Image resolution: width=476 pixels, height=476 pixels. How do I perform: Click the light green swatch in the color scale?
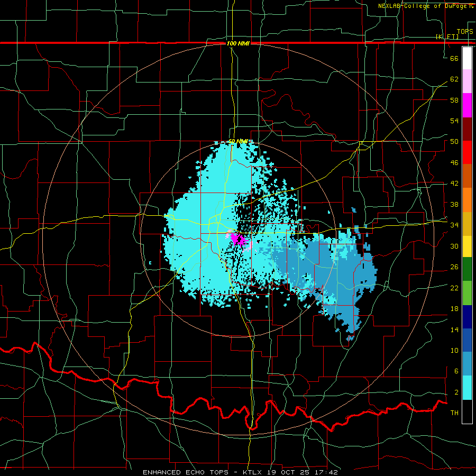tap(467, 292)
